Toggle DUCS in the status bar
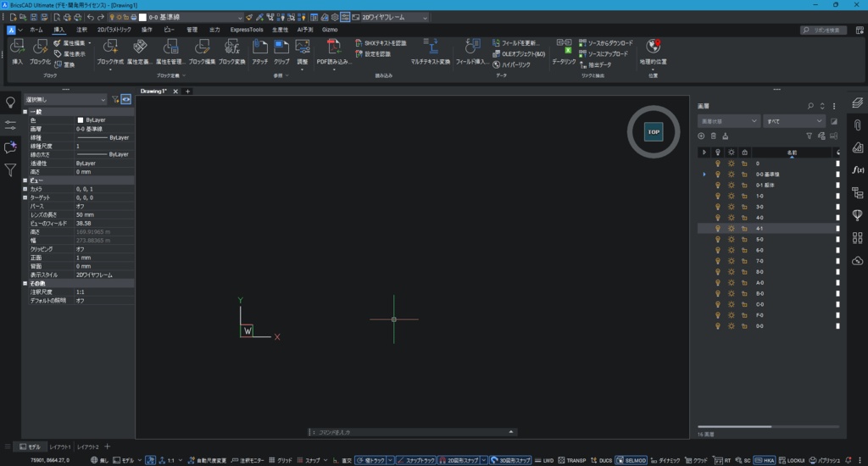This screenshot has height=466, width=868. click(x=601, y=460)
